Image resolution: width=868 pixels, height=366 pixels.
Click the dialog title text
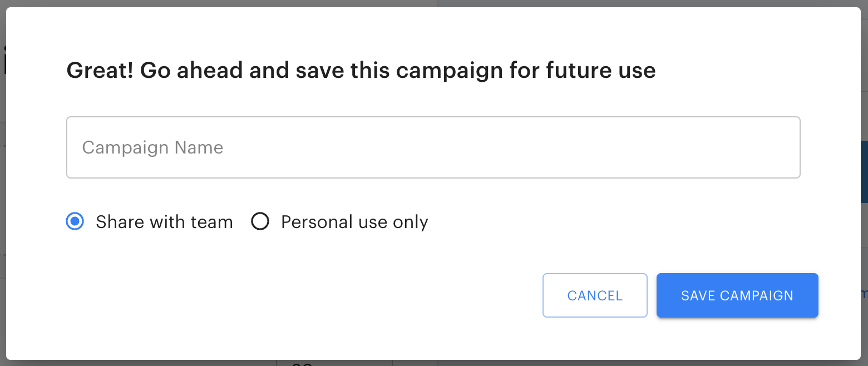click(361, 70)
